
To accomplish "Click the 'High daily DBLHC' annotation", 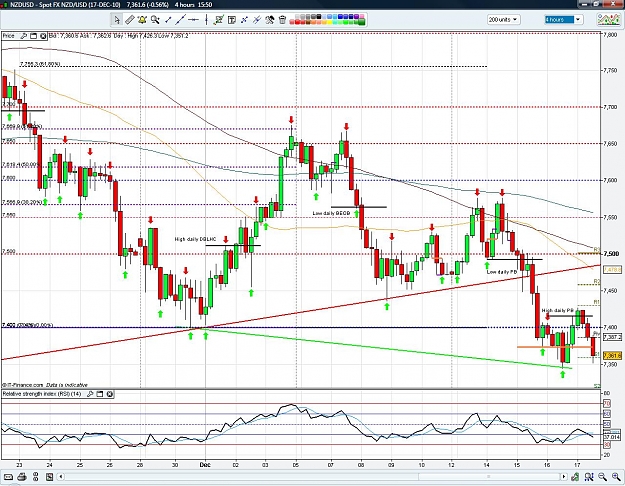I will pos(195,239).
